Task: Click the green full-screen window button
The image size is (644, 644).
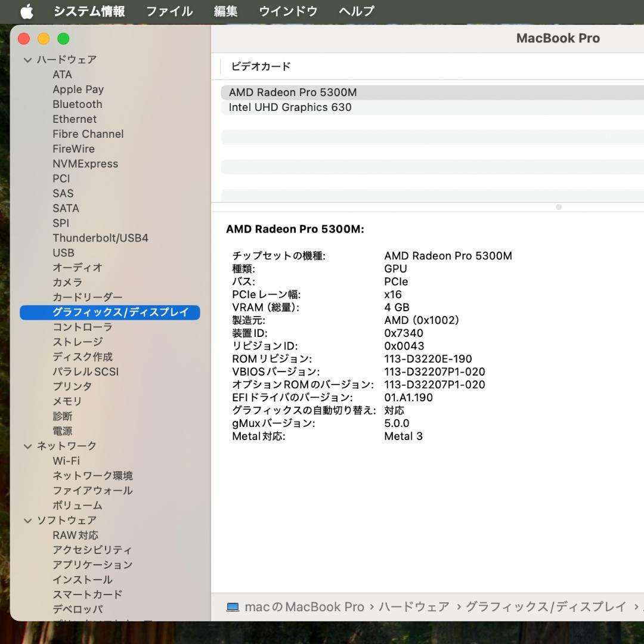Action: (63, 38)
